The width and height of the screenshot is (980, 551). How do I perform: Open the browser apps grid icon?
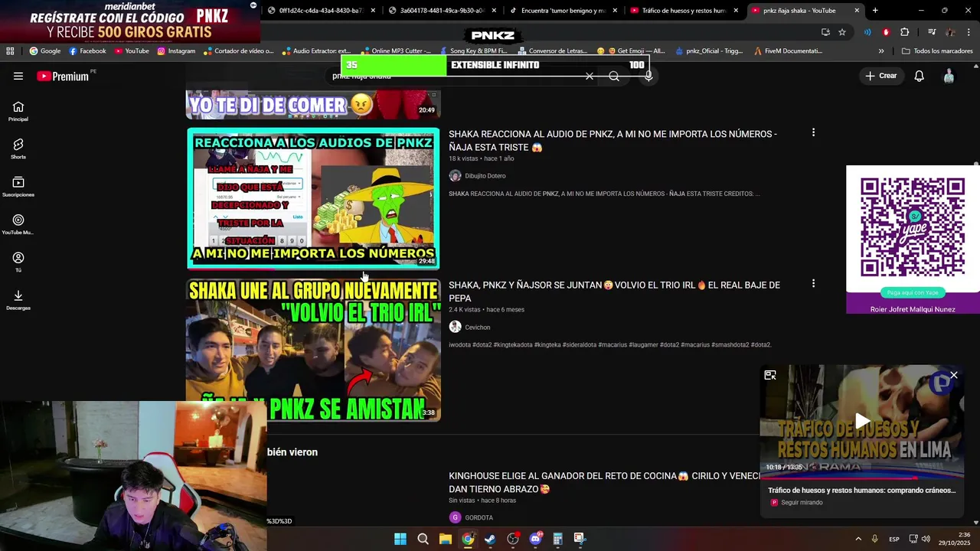click(x=10, y=51)
